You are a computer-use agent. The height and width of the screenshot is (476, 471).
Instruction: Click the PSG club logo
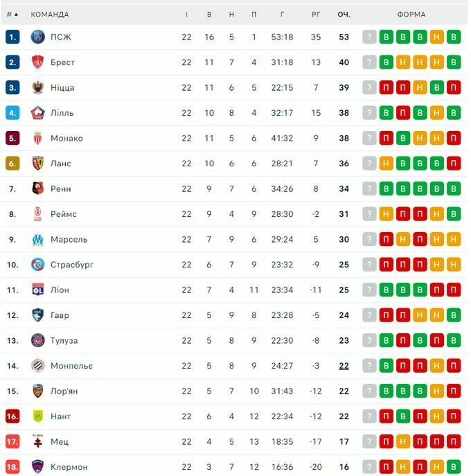[x=38, y=37]
